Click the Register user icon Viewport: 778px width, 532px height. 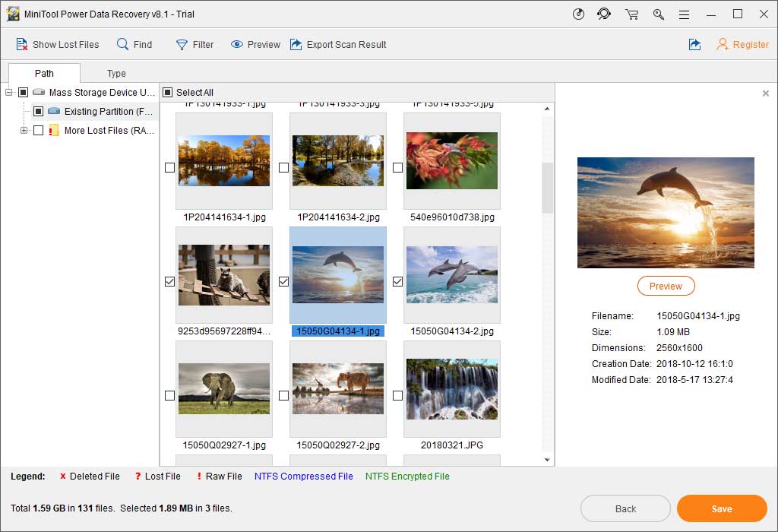(x=722, y=44)
